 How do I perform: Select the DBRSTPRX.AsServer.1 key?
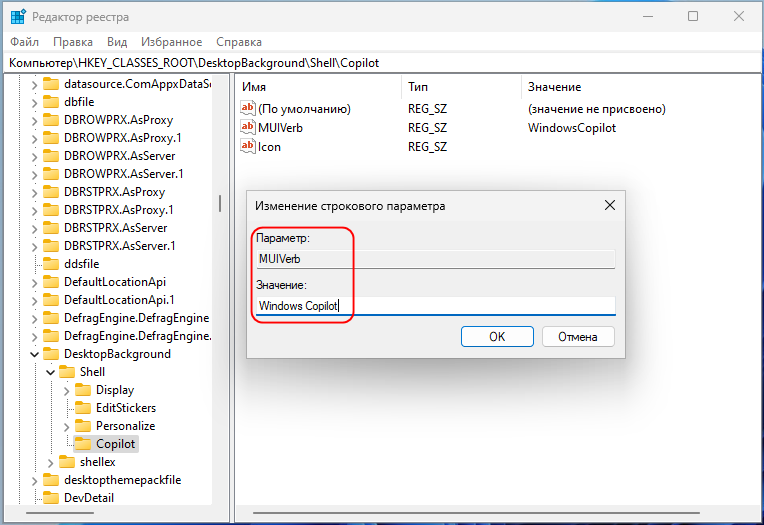119,246
